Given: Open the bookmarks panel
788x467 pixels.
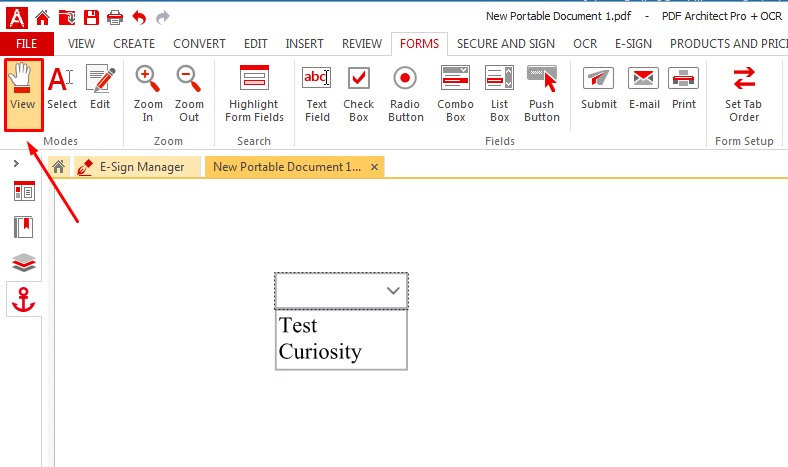Looking at the screenshot, I should click(x=24, y=227).
